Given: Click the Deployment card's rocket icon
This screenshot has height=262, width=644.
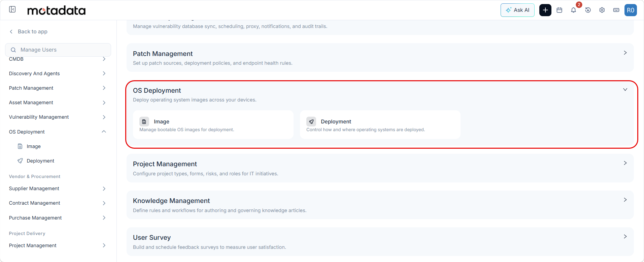Looking at the screenshot, I should click(x=311, y=121).
